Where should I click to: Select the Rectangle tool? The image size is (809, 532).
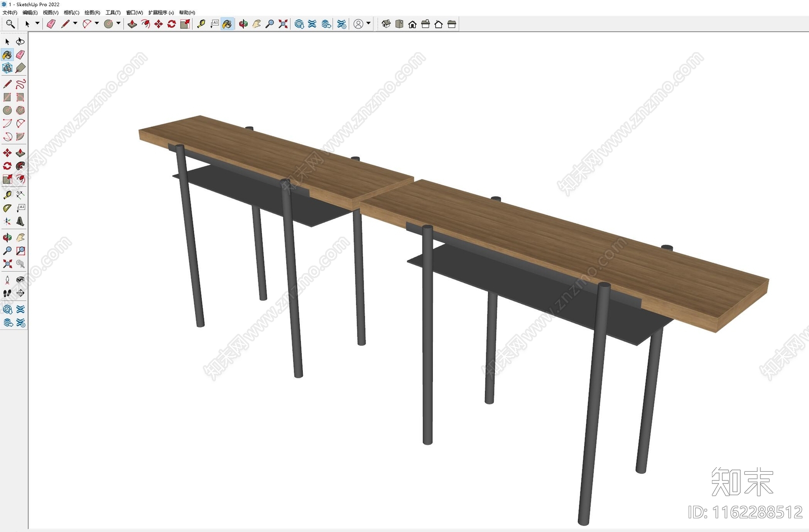click(7, 97)
